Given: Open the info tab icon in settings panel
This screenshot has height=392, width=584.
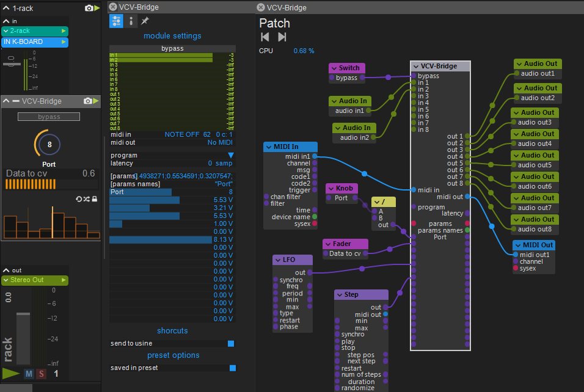Looking at the screenshot, I should click(131, 21).
